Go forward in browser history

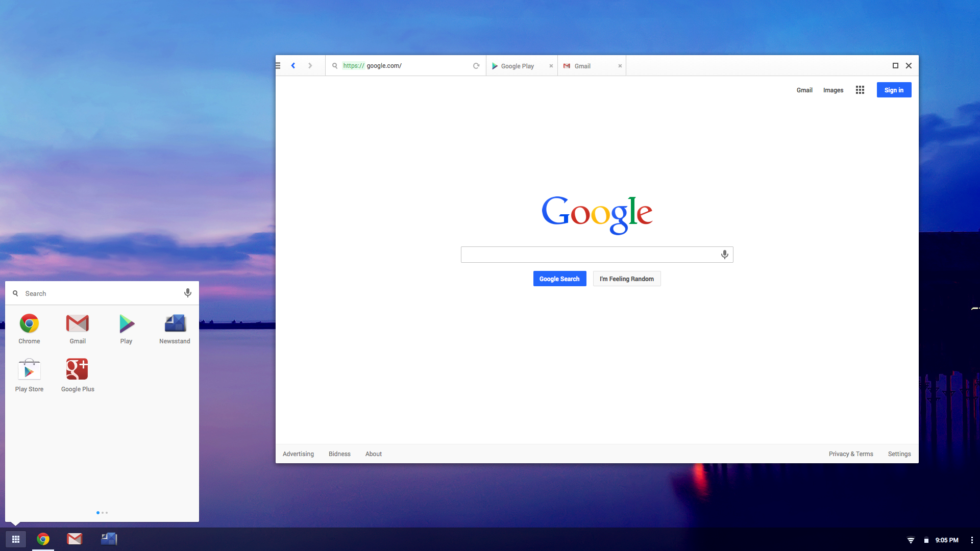[310, 65]
